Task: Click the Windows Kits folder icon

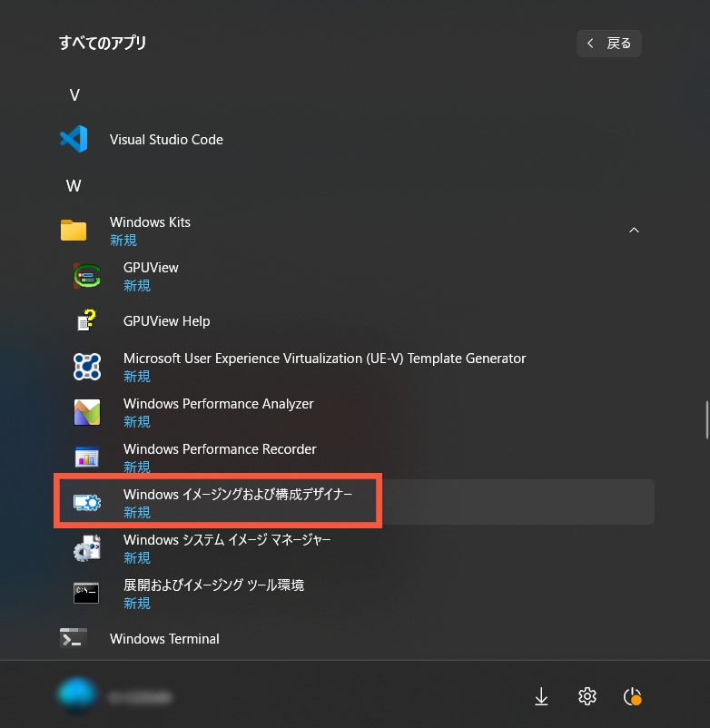Action: pos(74,231)
